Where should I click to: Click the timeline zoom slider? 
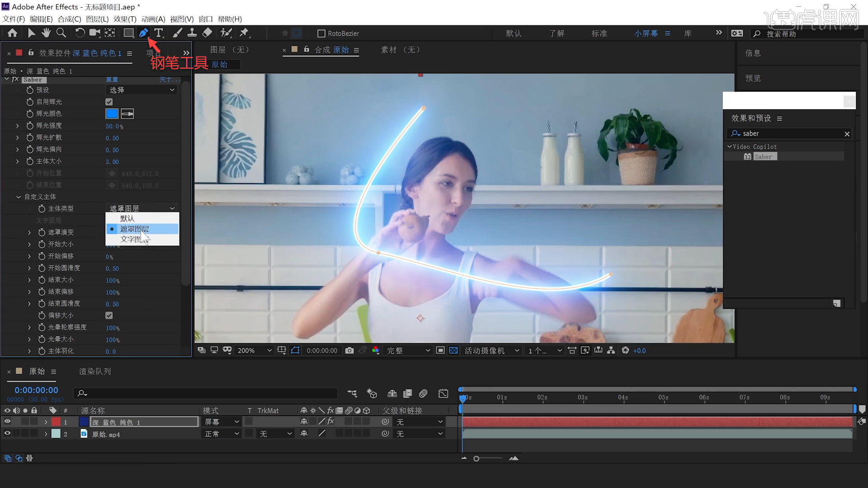476,459
